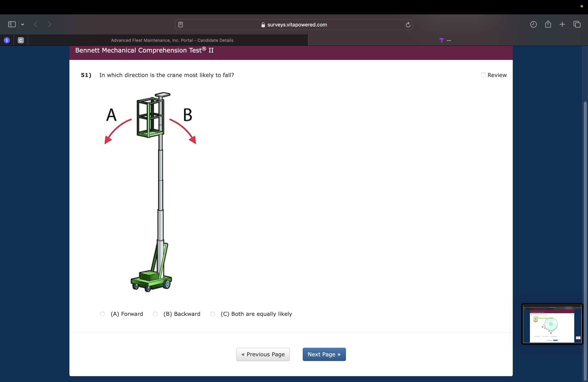
Task: Click the Previous Page button
Action: (263, 354)
